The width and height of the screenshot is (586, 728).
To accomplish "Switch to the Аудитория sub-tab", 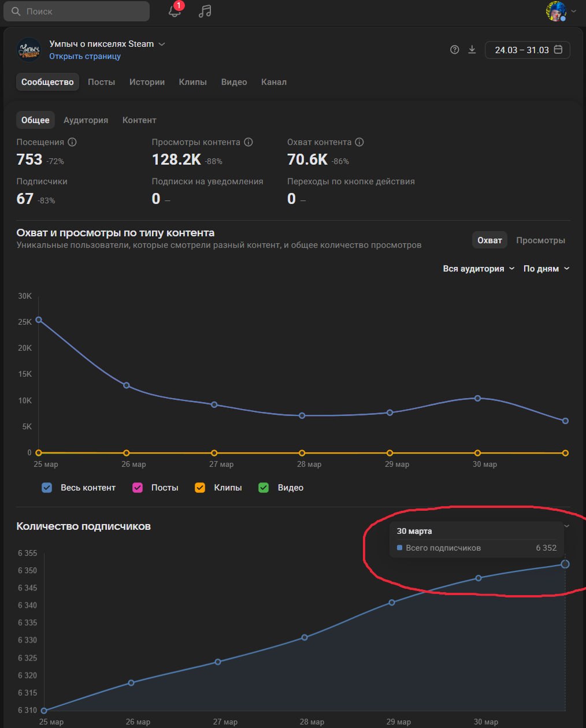I will click(86, 120).
